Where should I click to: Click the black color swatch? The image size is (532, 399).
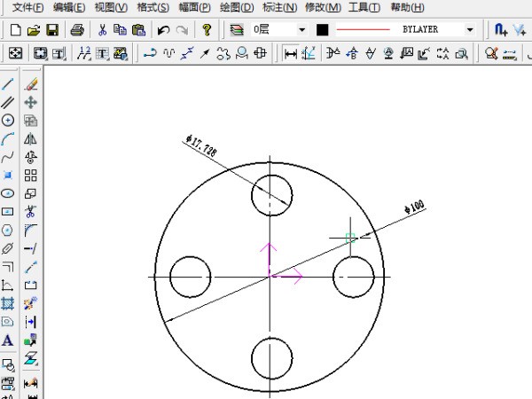(x=322, y=29)
